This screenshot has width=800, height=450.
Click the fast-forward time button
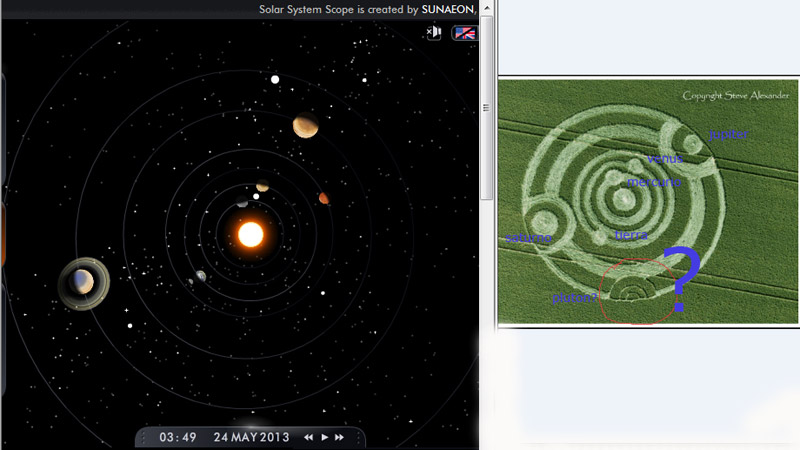(x=340, y=438)
